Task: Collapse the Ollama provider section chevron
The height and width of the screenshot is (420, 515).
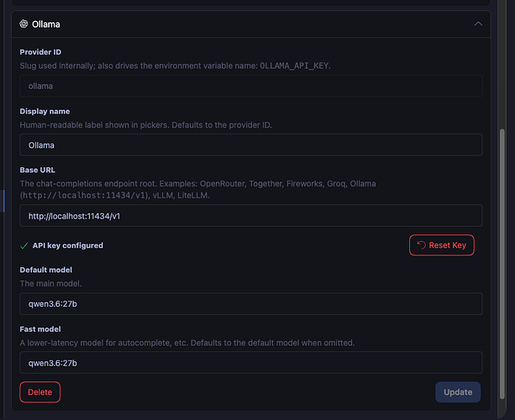Action: [478, 24]
